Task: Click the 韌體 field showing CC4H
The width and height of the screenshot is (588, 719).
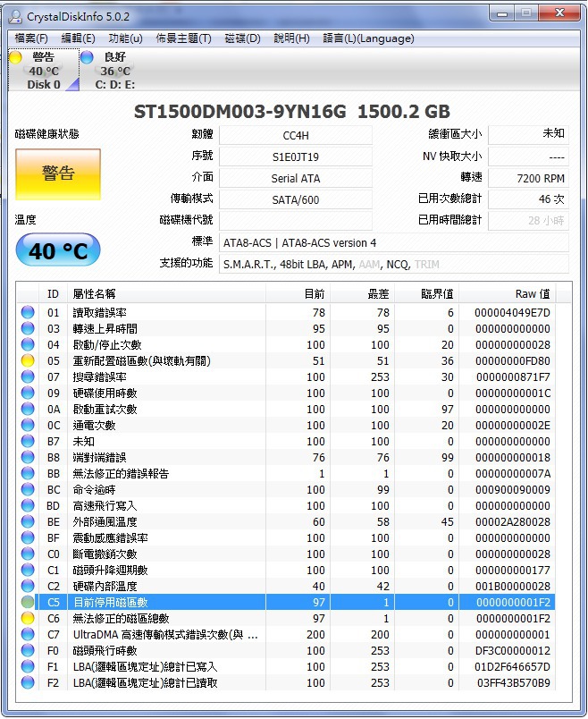Action: point(296,135)
